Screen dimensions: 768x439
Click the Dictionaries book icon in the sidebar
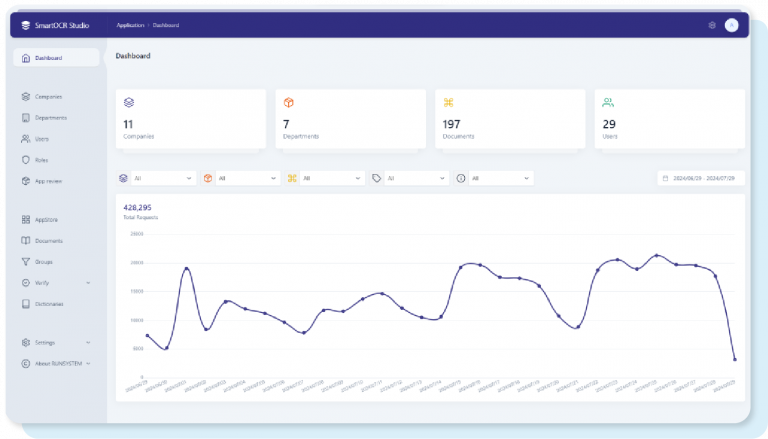pos(26,304)
